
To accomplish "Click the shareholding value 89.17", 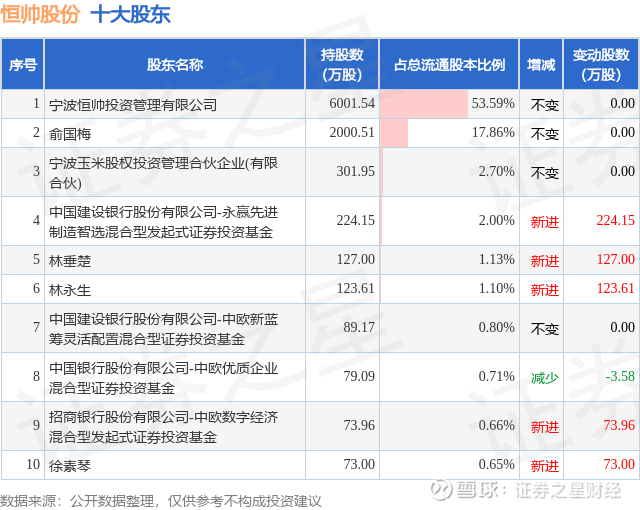I will 359,327.
